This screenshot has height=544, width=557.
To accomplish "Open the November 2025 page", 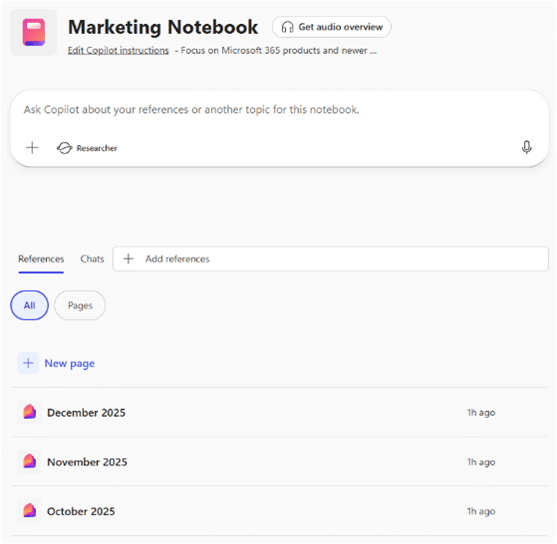I will tap(279, 462).
